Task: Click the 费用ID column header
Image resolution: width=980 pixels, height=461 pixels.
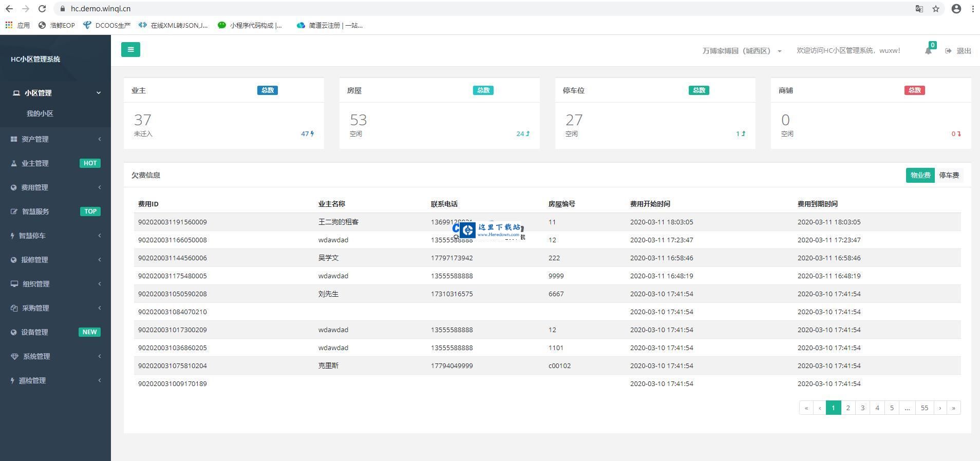Action: pos(148,204)
